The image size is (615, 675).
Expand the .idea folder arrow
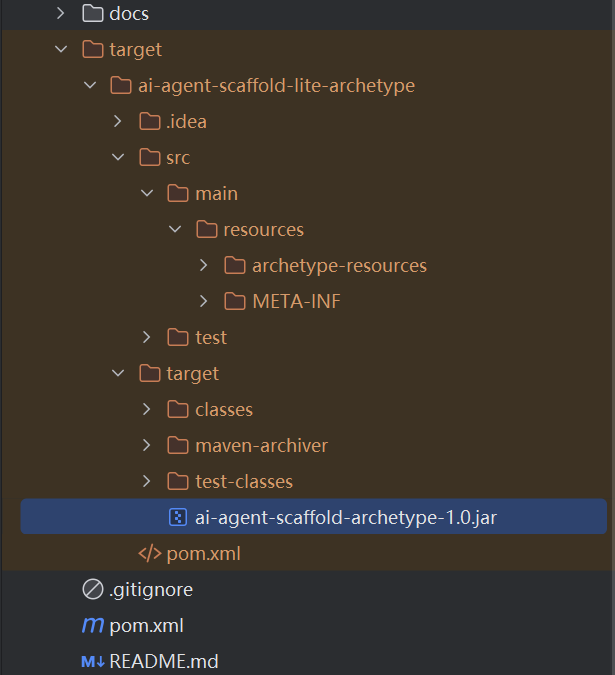117,121
